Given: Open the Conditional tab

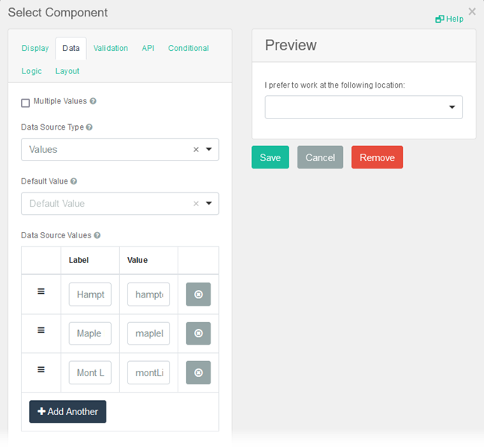Looking at the screenshot, I should 188,48.
